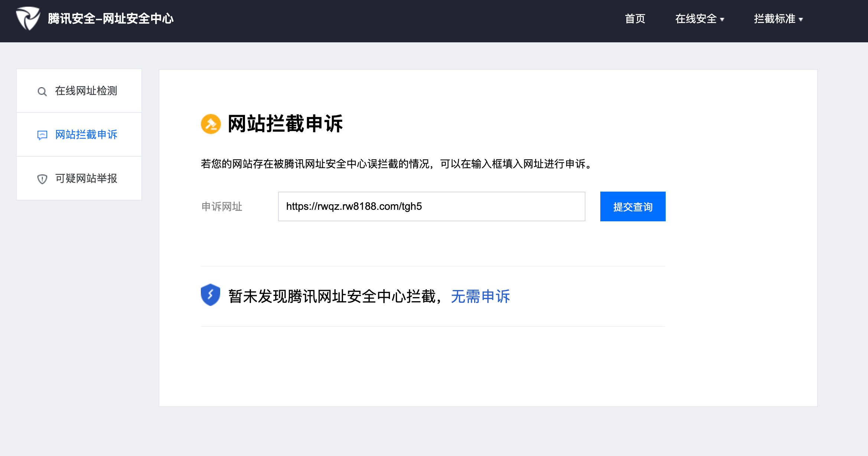Image resolution: width=868 pixels, height=456 pixels.
Task: Expand the 拦截标准 dropdown arrow
Action: (801, 20)
